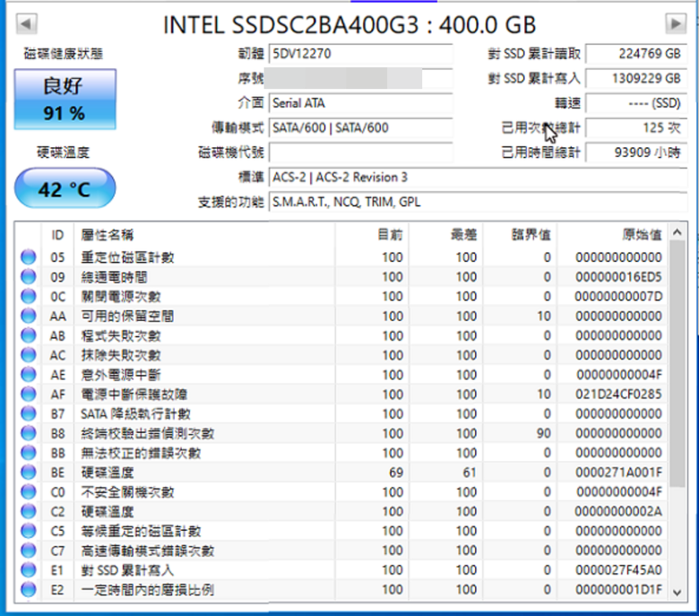
Task: Click status icon of row AF
Action: tap(29, 395)
